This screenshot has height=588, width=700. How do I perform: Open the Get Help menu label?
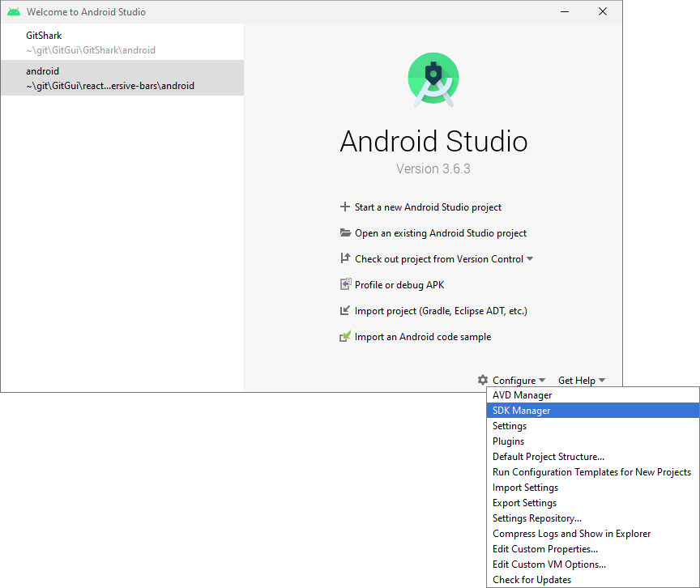click(576, 380)
